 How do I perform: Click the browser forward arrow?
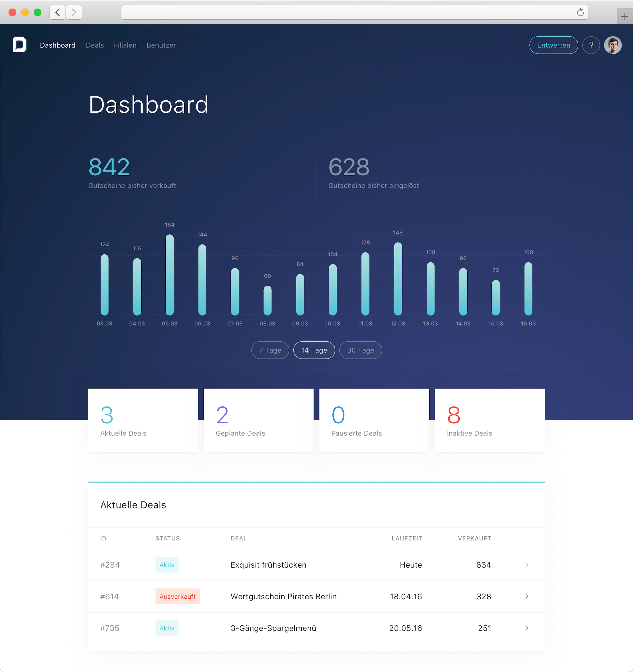[x=74, y=13]
